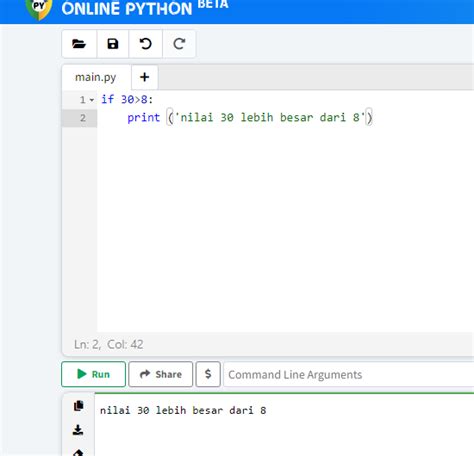Add a new file tab with plus
The height and width of the screenshot is (456, 474).
point(145,77)
